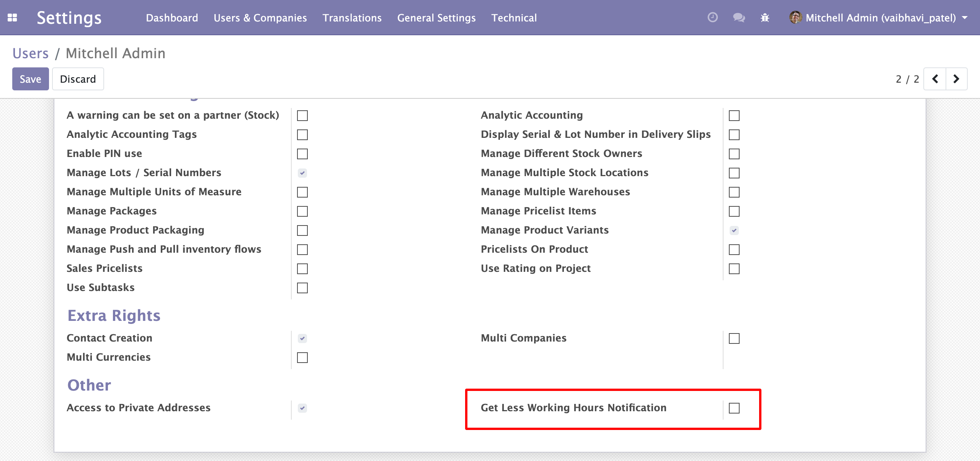Tick the Use Subtasks checkbox
Screen dimensions: 980x461
click(302, 288)
